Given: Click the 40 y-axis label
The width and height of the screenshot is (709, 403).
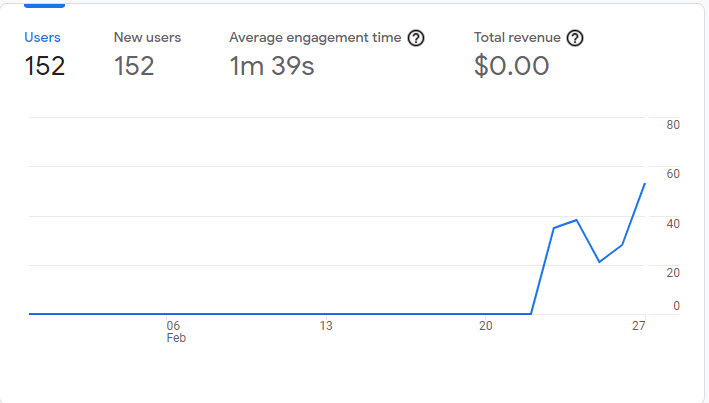Looking at the screenshot, I should (673, 223).
